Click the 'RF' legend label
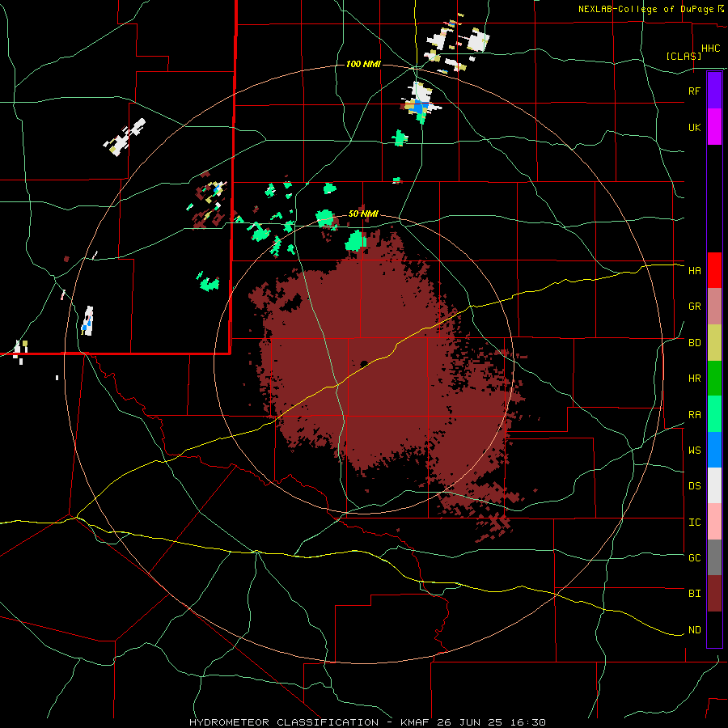 pyautogui.click(x=694, y=91)
